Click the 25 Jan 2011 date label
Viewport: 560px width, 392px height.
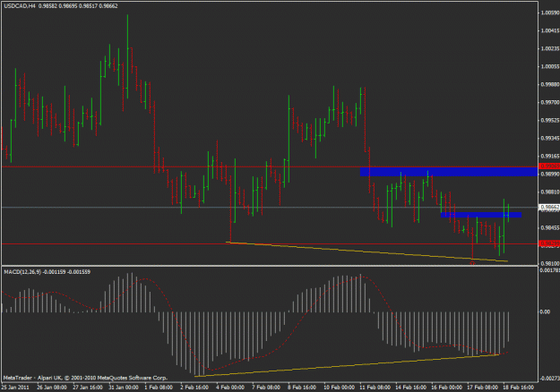tap(15, 387)
